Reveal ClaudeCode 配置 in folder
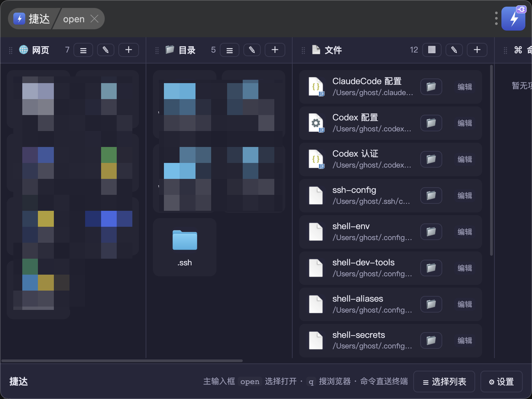The width and height of the screenshot is (532, 399). coord(431,87)
